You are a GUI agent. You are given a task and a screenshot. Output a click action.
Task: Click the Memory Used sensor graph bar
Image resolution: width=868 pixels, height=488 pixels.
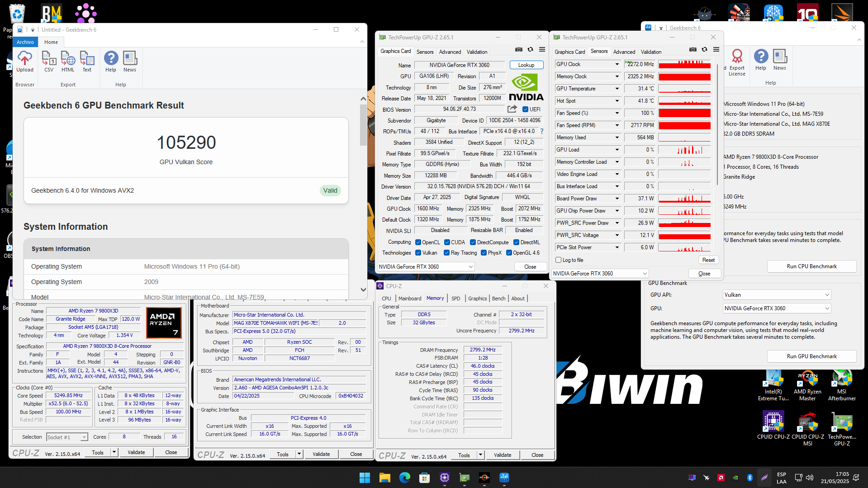point(684,137)
